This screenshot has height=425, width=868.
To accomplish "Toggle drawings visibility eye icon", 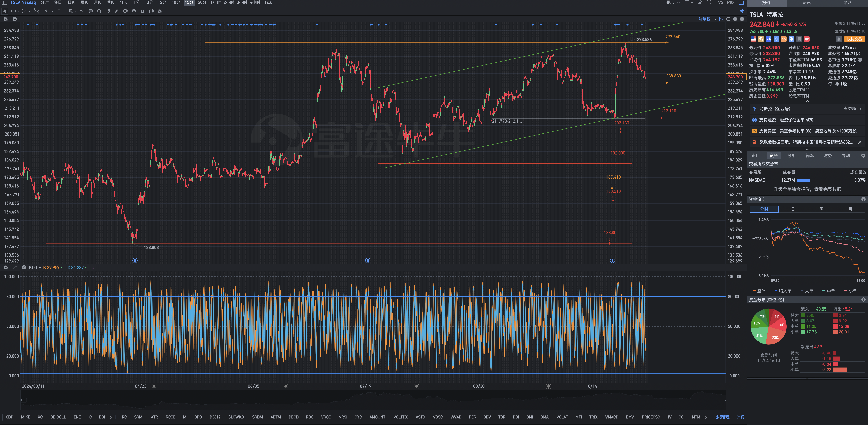I will pyautogui.click(x=125, y=11).
